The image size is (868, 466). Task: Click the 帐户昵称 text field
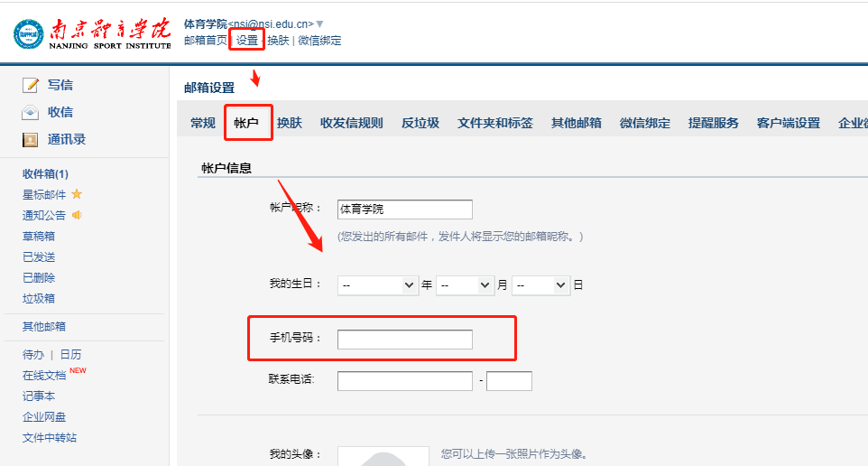tap(404, 210)
